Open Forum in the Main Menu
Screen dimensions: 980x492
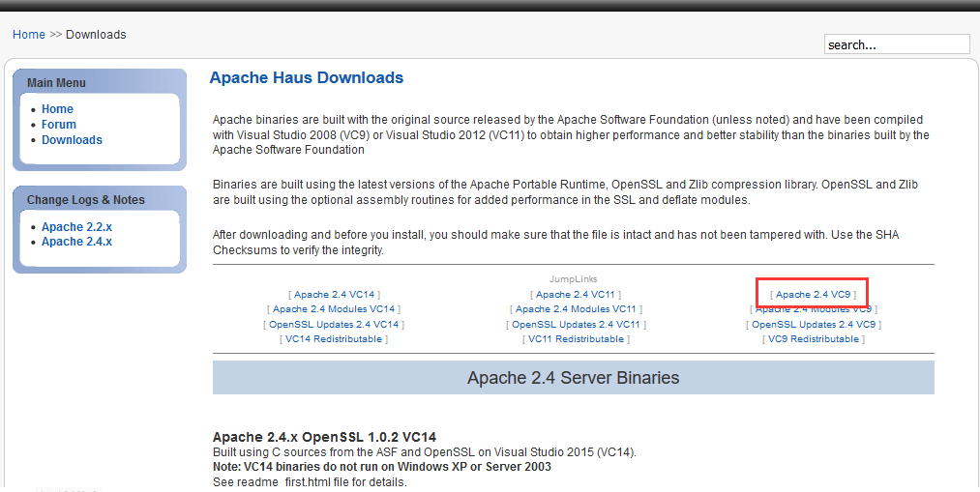pyautogui.click(x=59, y=125)
